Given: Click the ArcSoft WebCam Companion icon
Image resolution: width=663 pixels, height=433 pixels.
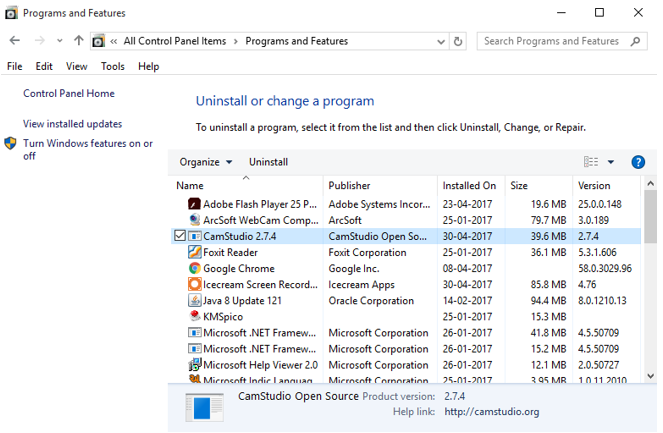Looking at the screenshot, I should [x=194, y=220].
